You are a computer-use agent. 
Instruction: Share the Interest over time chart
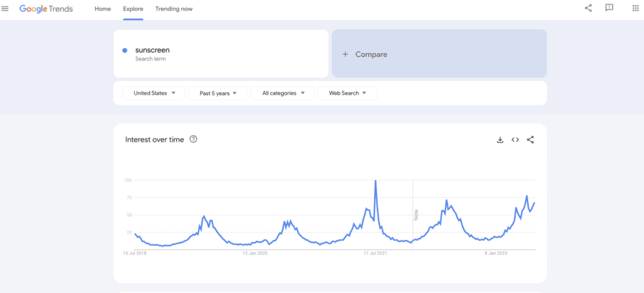pos(530,139)
